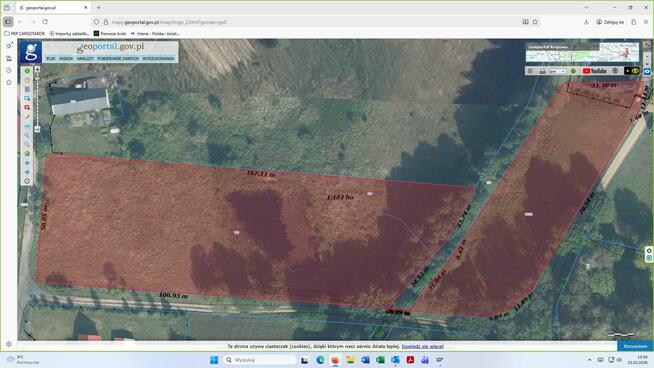Zoom in with the plus button

[38, 69]
